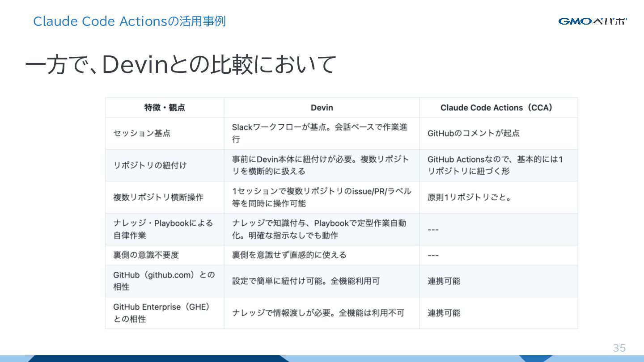Click the GMO Pepabo logo

[x=593, y=21]
